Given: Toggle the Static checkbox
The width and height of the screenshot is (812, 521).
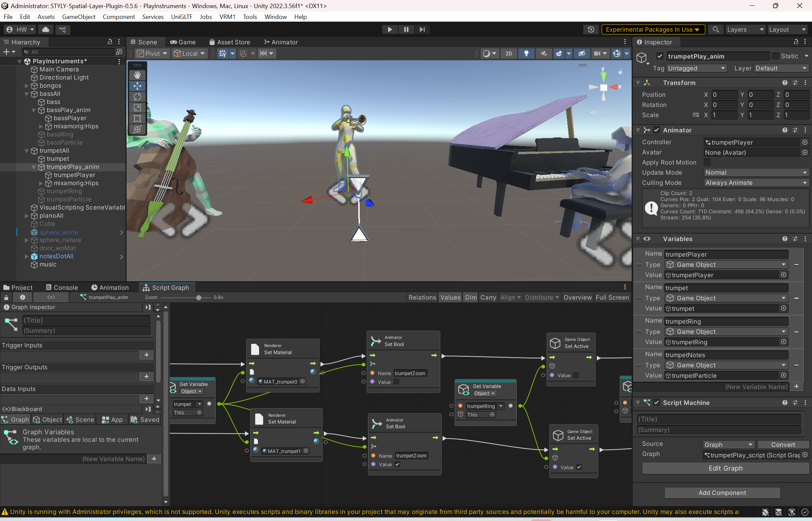Looking at the screenshot, I should [775, 56].
